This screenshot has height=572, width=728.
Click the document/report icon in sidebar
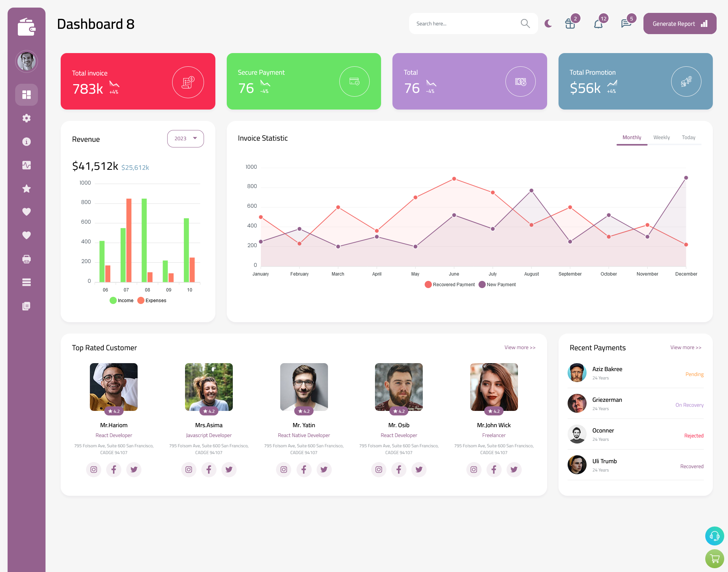pos(26,306)
